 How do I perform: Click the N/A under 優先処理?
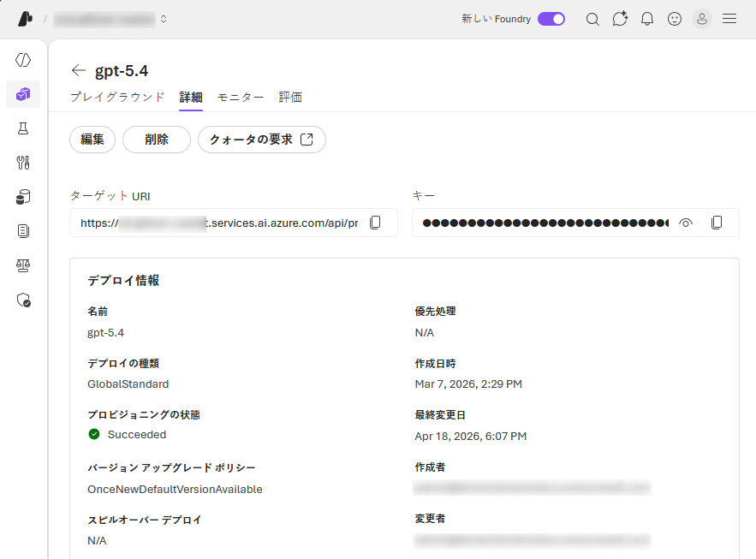coord(425,333)
